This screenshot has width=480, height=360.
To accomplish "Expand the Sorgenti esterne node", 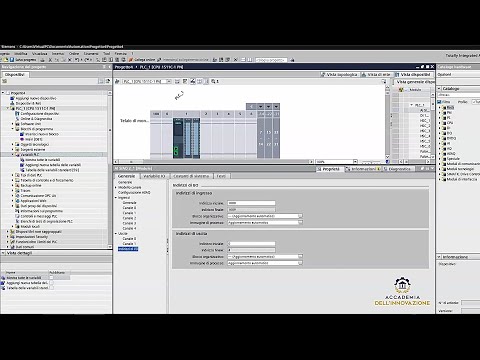I will point(13,150).
